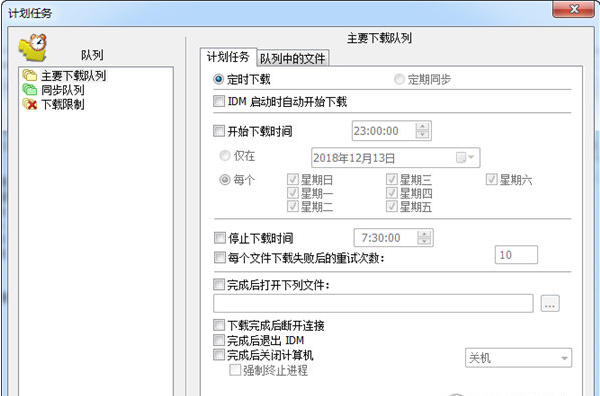This screenshot has height=396, width=600.
Task: Open the 关机 shutdown mode dropdown
Action: (518, 358)
